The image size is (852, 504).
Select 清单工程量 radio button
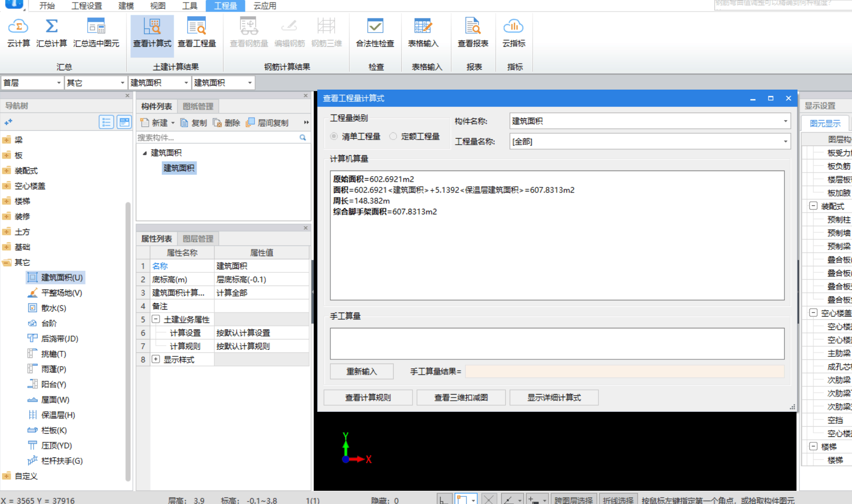pos(334,136)
